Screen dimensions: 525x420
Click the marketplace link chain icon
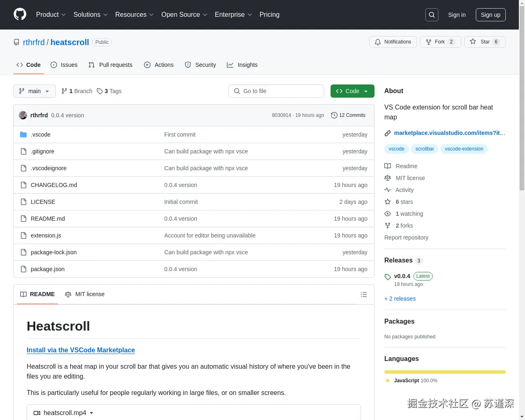387,133
